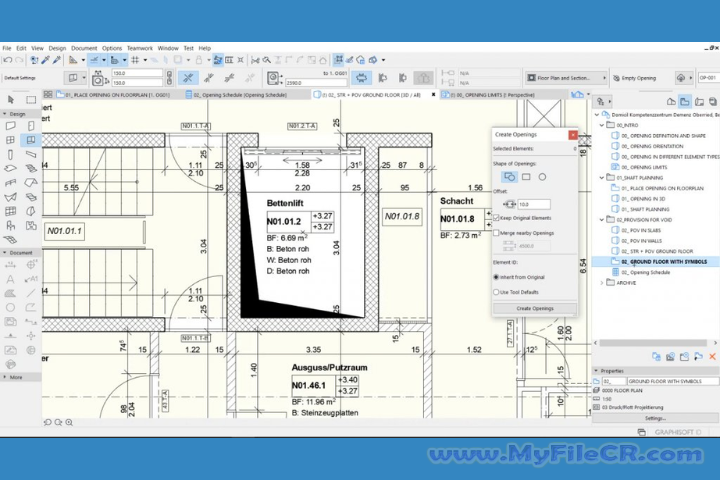
Task: Select 02_Opening Schedule in Navigator tree
Action: click(x=641, y=272)
